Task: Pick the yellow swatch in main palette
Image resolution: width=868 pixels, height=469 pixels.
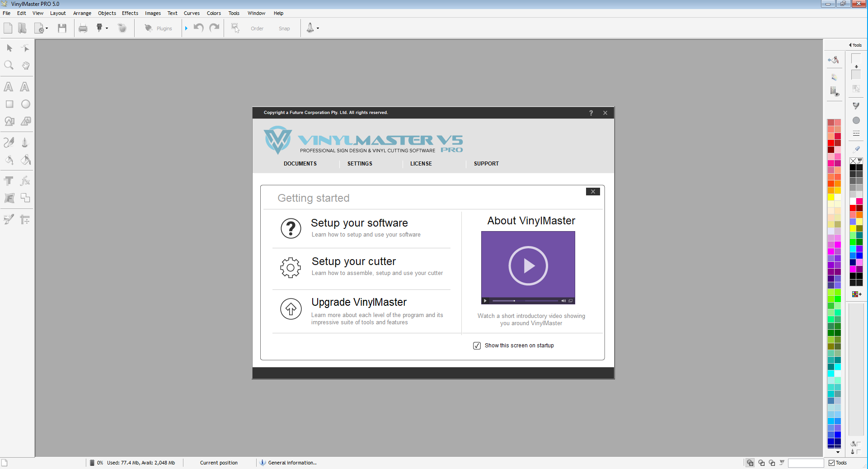Action: (830, 198)
